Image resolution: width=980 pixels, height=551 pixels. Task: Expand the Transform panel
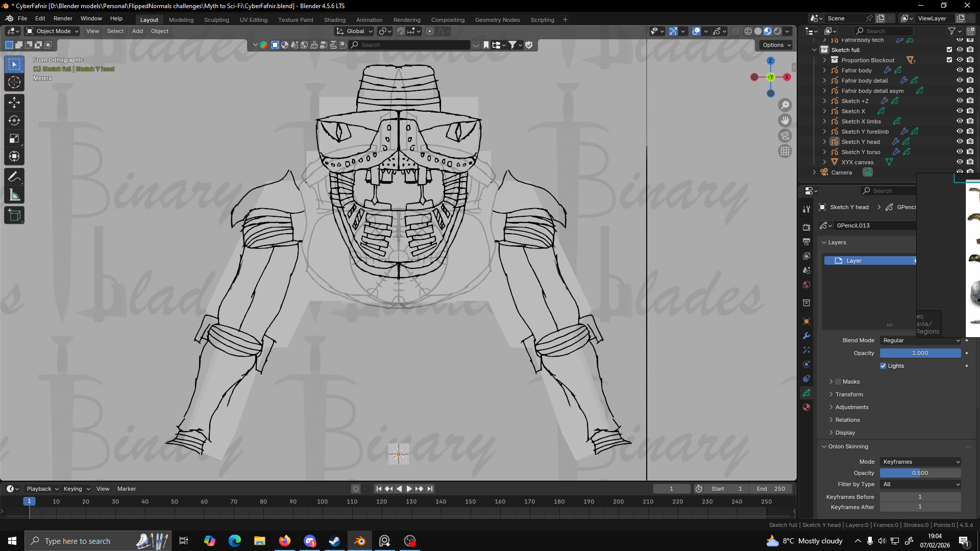(849, 394)
